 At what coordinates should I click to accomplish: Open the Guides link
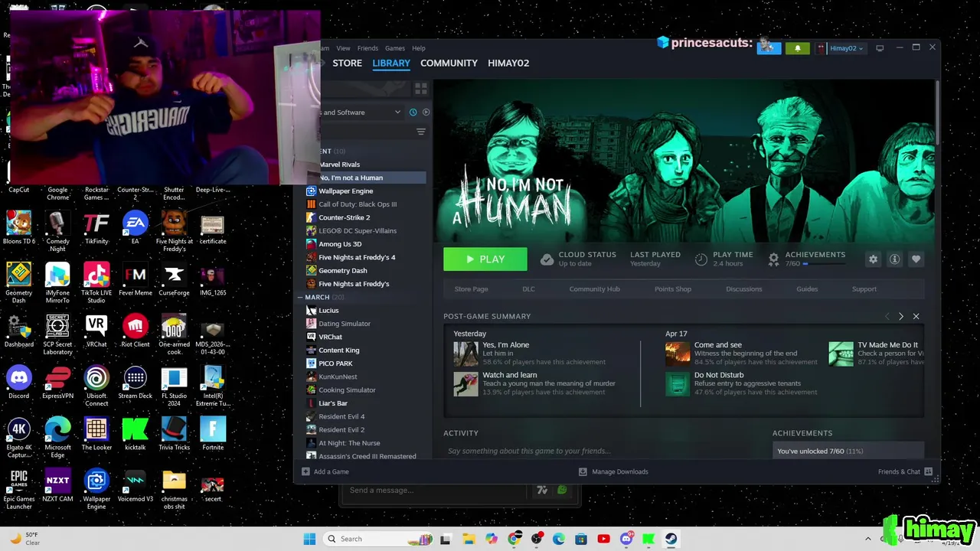[x=807, y=289]
